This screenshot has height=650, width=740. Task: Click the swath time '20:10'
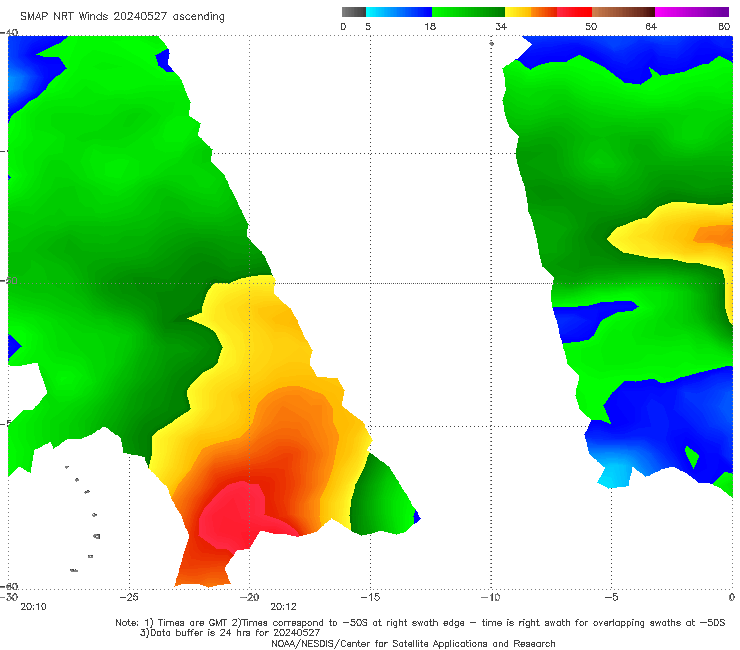click(x=34, y=607)
